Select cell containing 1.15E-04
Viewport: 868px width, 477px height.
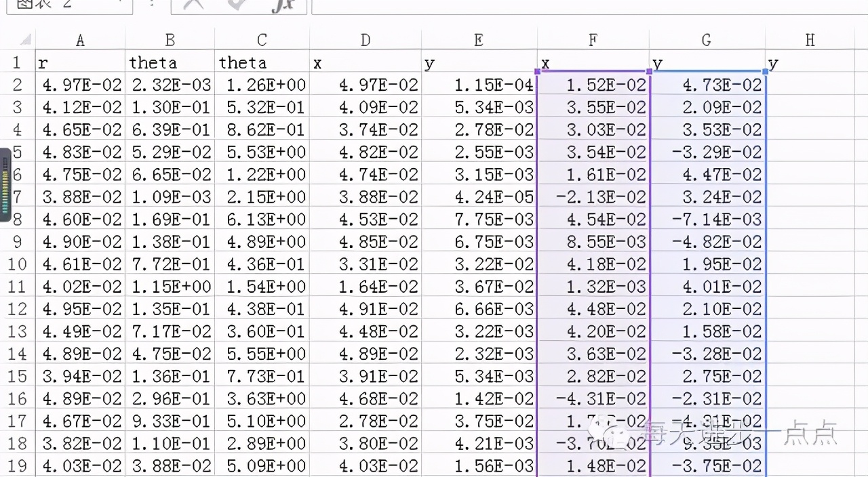[479, 85]
